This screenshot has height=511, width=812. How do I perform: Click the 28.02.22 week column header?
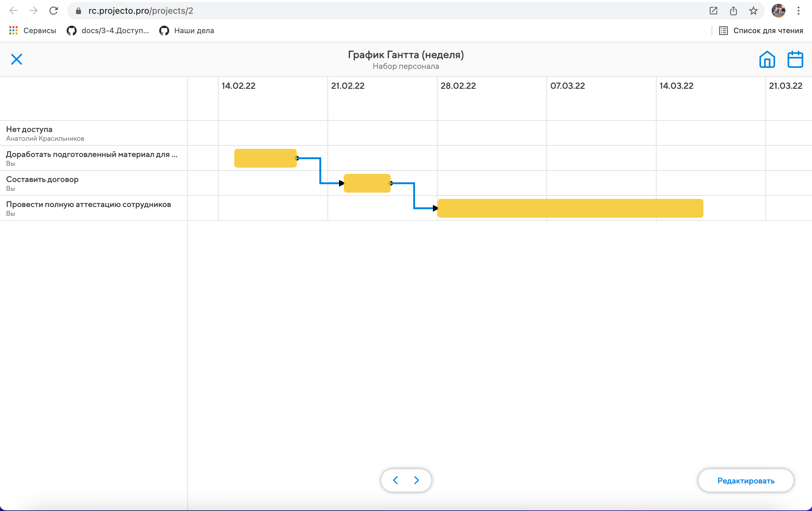pyautogui.click(x=458, y=86)
